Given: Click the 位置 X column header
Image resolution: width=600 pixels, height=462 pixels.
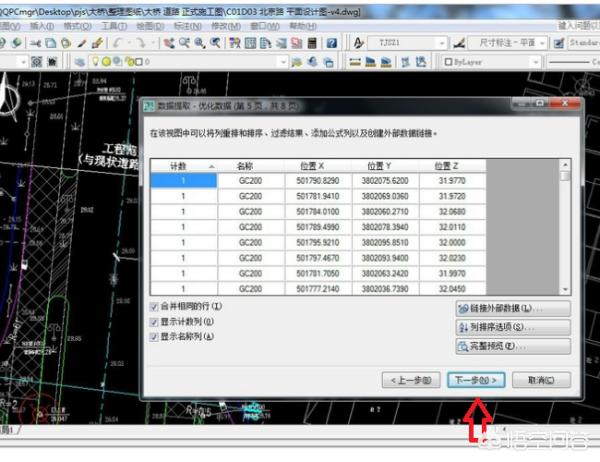Looking at the screenshot, I should pyautogui.click(x=310, y=166).
